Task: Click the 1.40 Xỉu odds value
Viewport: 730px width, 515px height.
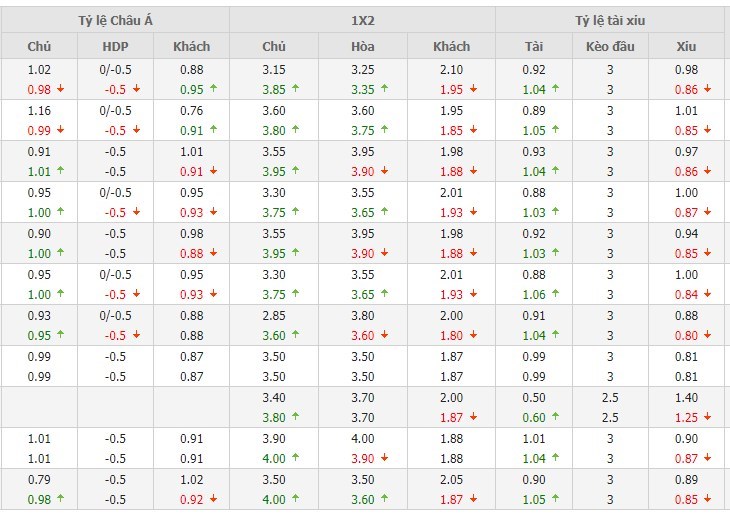Action: click(687, 398)
